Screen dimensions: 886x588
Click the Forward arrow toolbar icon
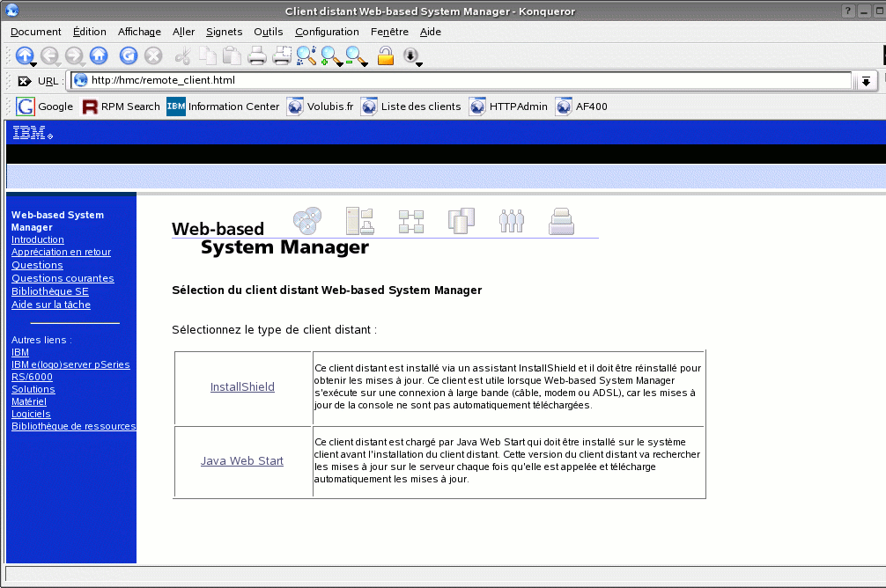click(x=74, y=55)
